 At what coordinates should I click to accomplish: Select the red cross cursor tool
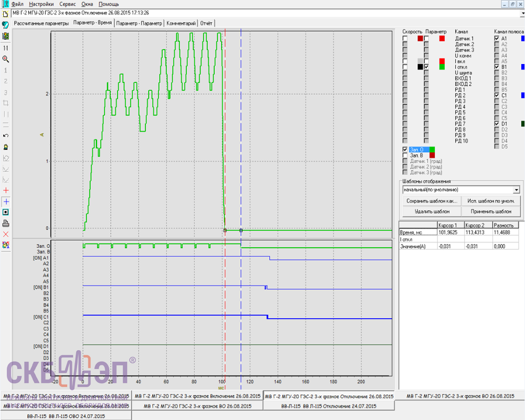[x=5, y=191]
